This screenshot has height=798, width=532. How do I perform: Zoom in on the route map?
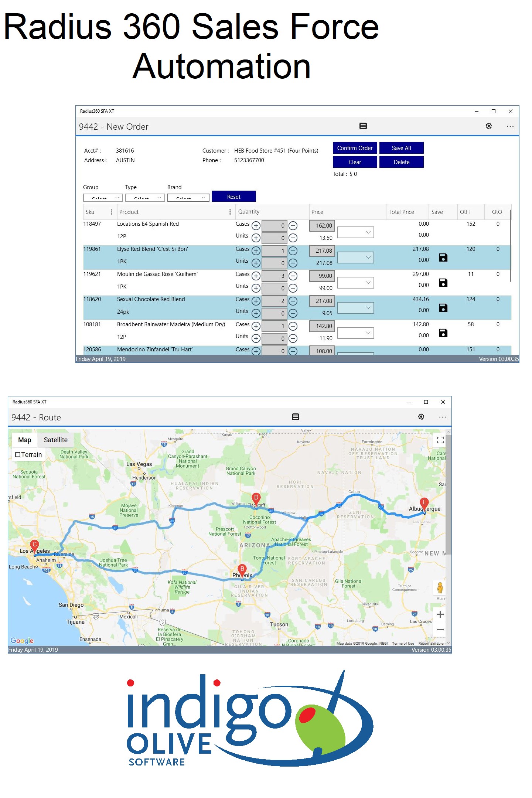click(x=440, y=614)
